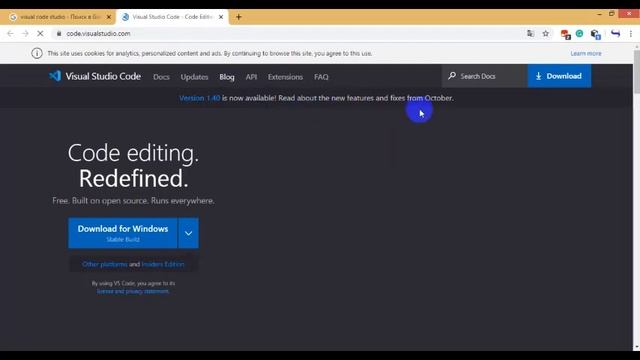Open the Other platforms link
640x360 pixels.
[x=105, y=264]
